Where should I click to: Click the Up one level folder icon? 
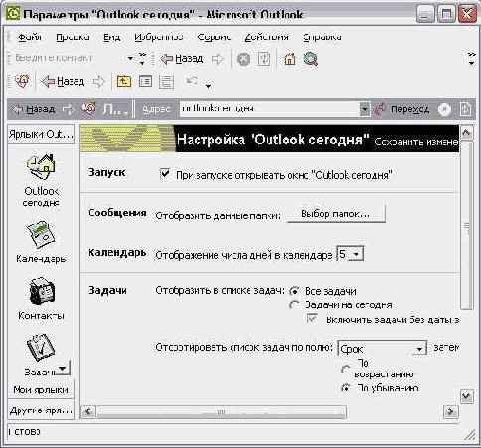(124, 81)
